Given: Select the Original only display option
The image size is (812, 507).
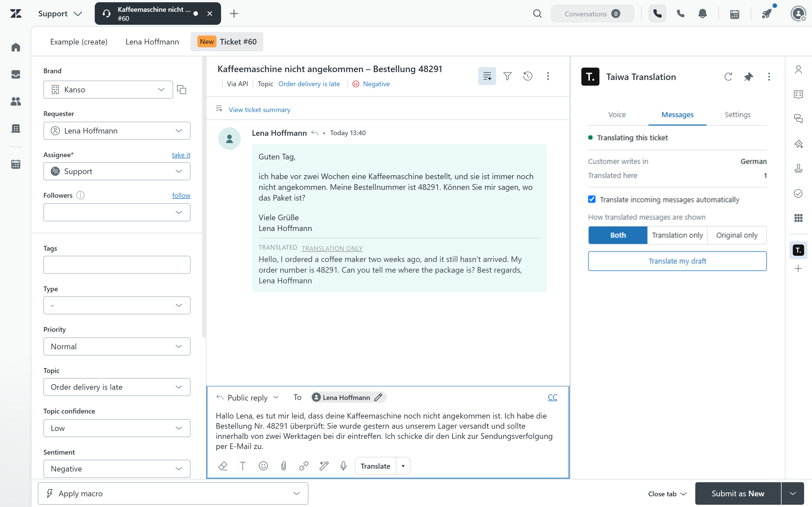Looking at the screenshot, I should click(737, 235).
